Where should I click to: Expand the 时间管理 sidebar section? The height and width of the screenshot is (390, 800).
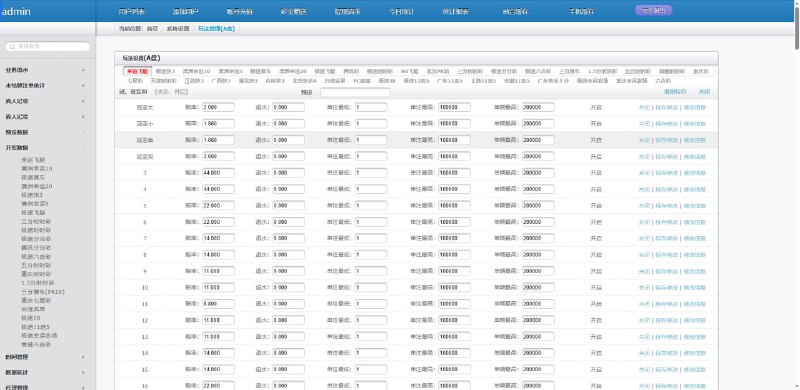[48, 357]
